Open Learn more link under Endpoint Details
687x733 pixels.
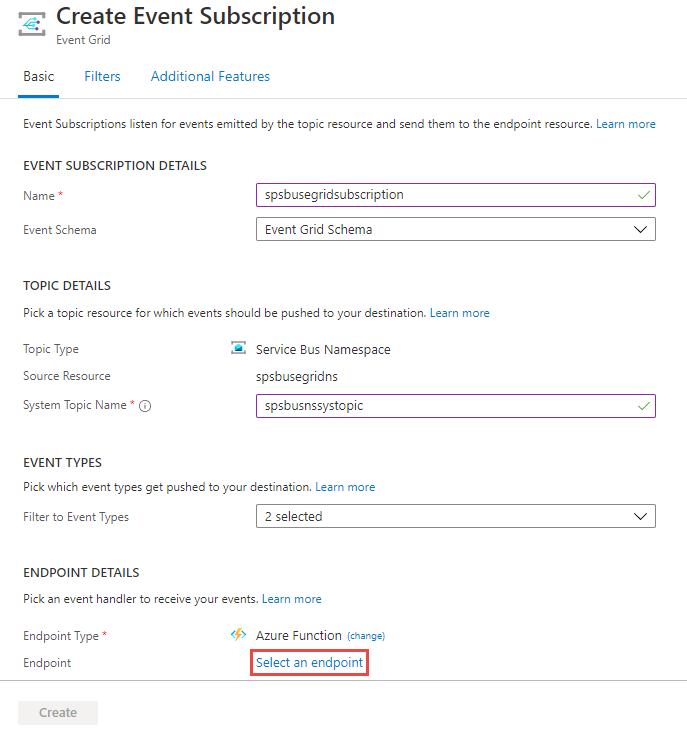click(x=292, y=599)
